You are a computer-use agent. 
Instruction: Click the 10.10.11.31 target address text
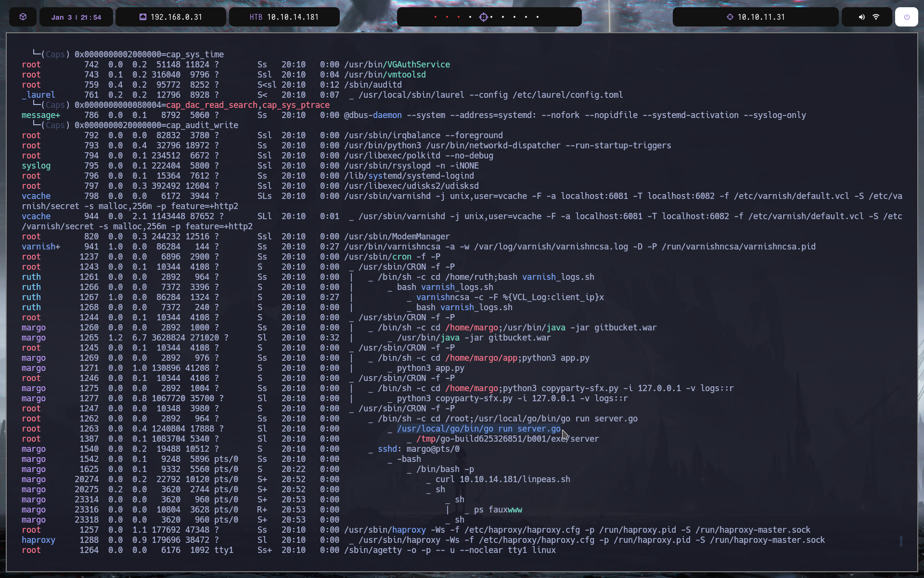[x=761, y=17]
